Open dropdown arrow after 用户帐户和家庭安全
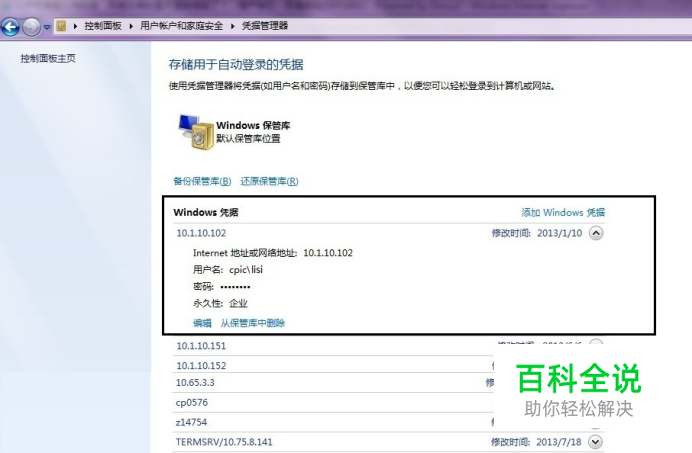Screen dimensions: 692x453 tap(233, 26)
